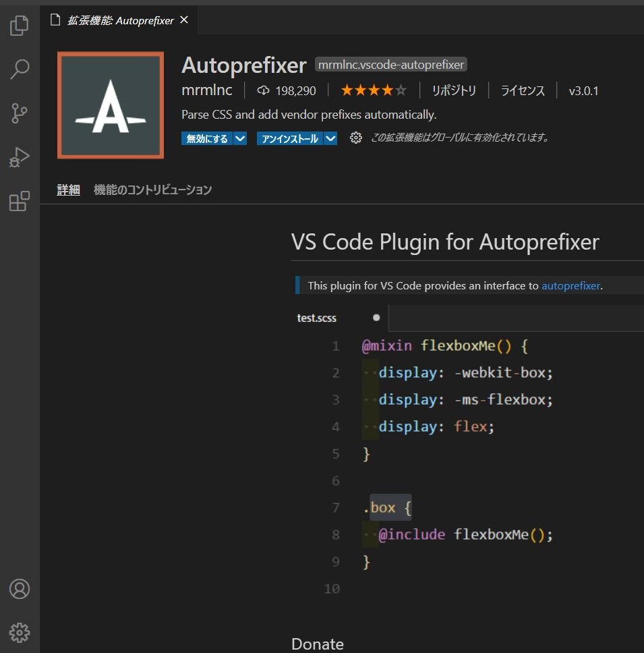Open the autoprefixer hyperlink in description
The height and width of the screenshot is (653, 644).
(570, 286)
